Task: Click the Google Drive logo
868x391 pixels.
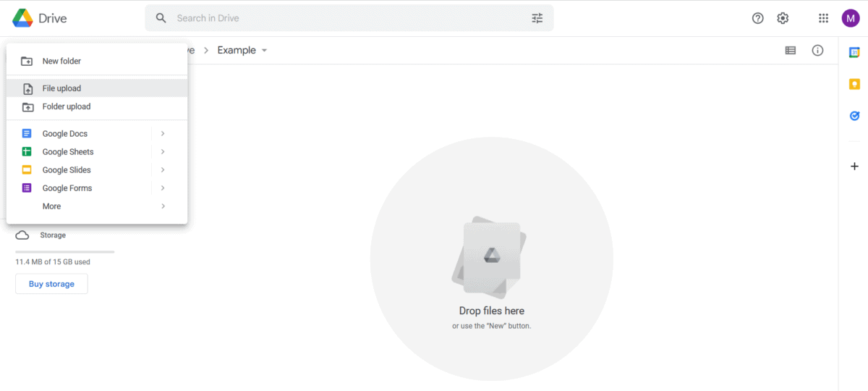Action: [x=22, y=18]
